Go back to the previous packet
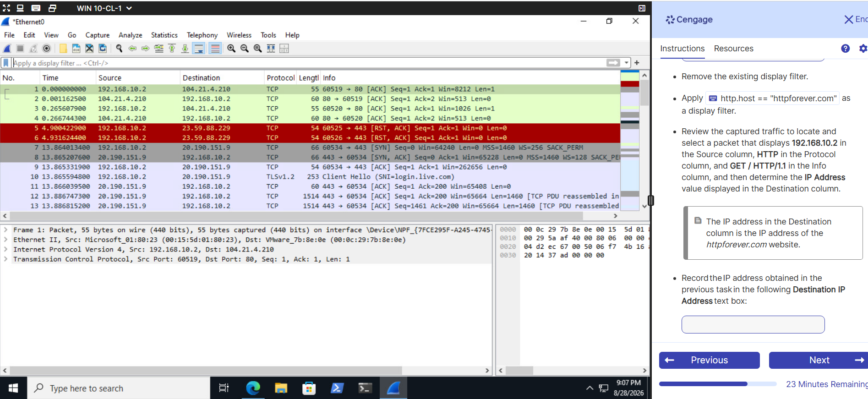 pos(133,49)
